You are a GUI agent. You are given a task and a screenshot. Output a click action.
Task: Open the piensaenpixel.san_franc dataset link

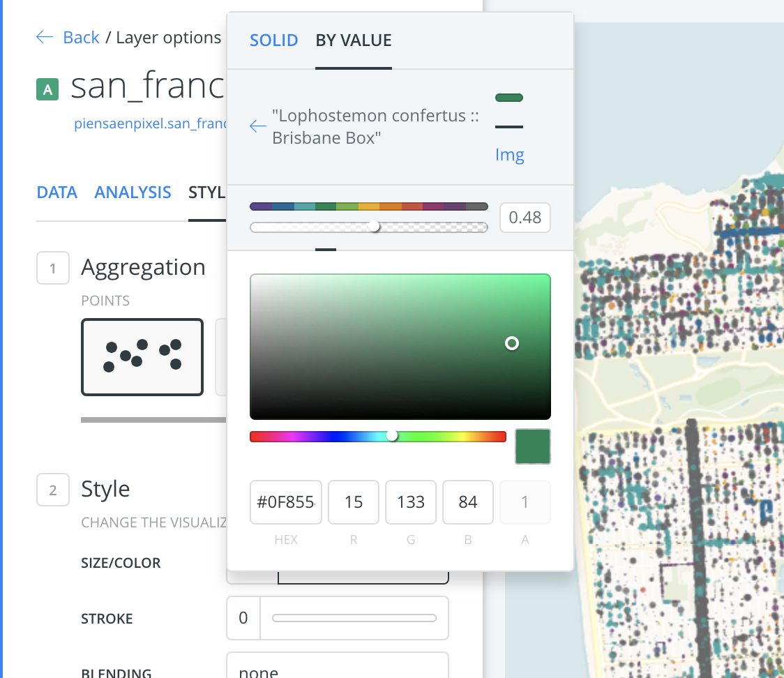150,123
